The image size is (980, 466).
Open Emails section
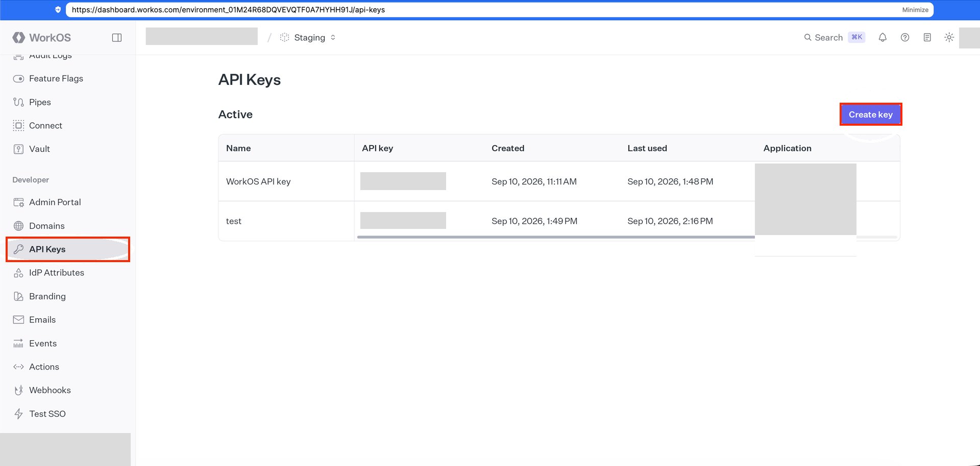point(42,320)
